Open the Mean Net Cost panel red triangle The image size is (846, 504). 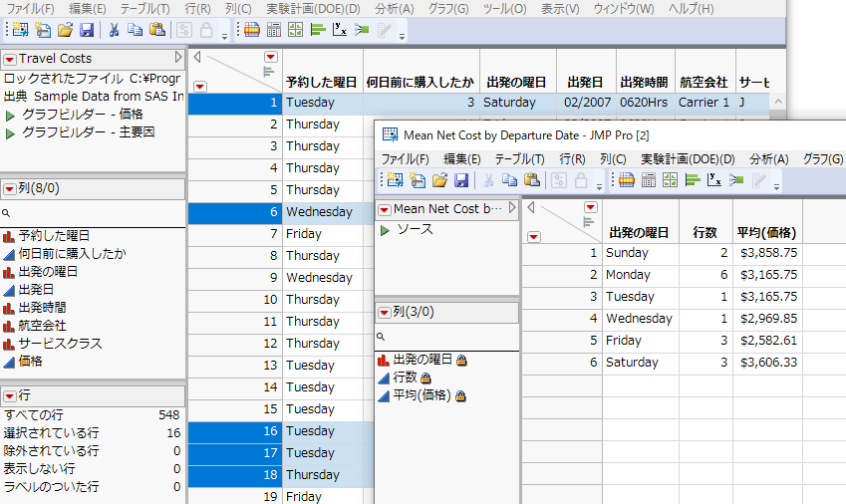(x=385, y=210)
